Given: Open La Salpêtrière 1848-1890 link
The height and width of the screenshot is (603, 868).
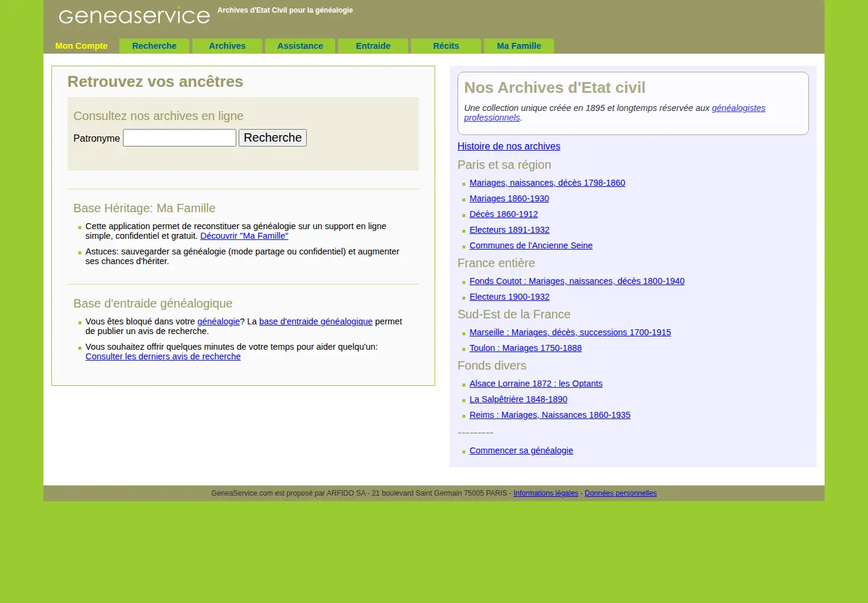Looking at the screenshot, I should [x=518, y=399].
